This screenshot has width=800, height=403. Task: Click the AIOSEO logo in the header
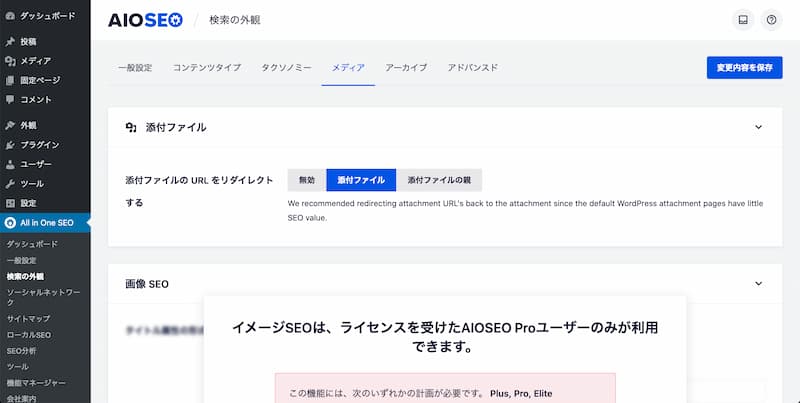click(145, 20)
